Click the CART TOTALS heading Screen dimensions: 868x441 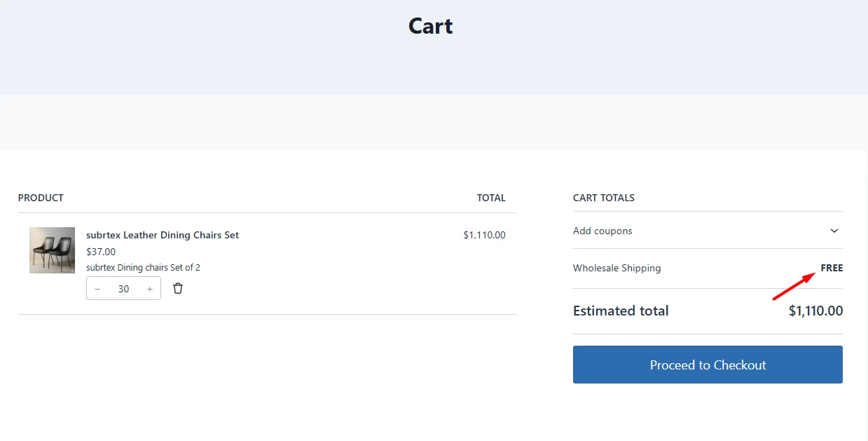pos(604,198)
